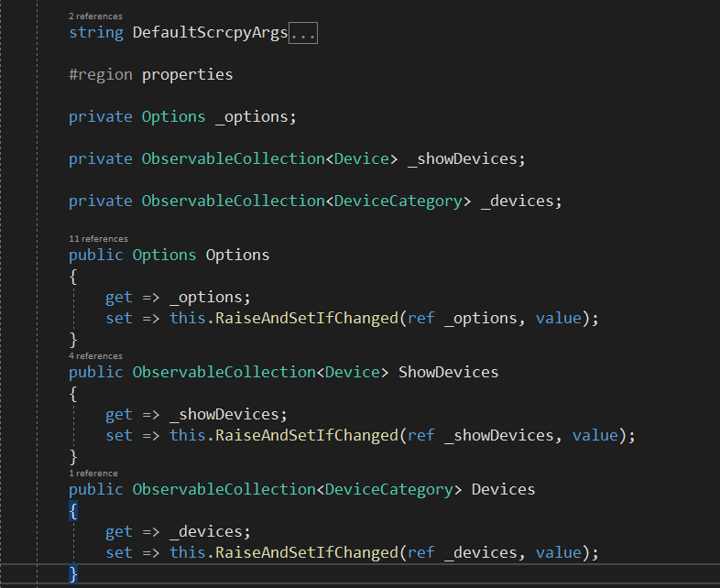720x588 pixels.
Task: Click the public property name 'ShowDevices'
Action: [448, 372]
